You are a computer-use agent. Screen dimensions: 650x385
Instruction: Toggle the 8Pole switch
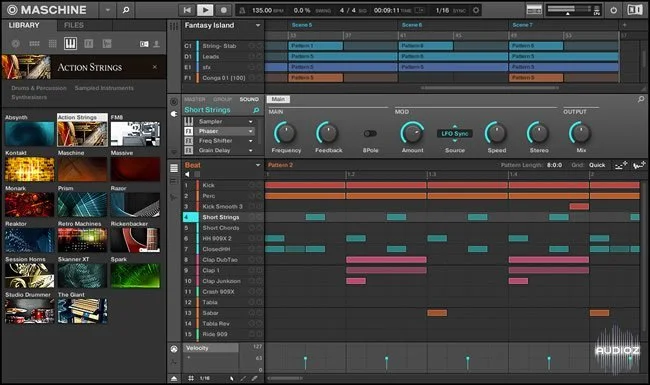point(370,133)
